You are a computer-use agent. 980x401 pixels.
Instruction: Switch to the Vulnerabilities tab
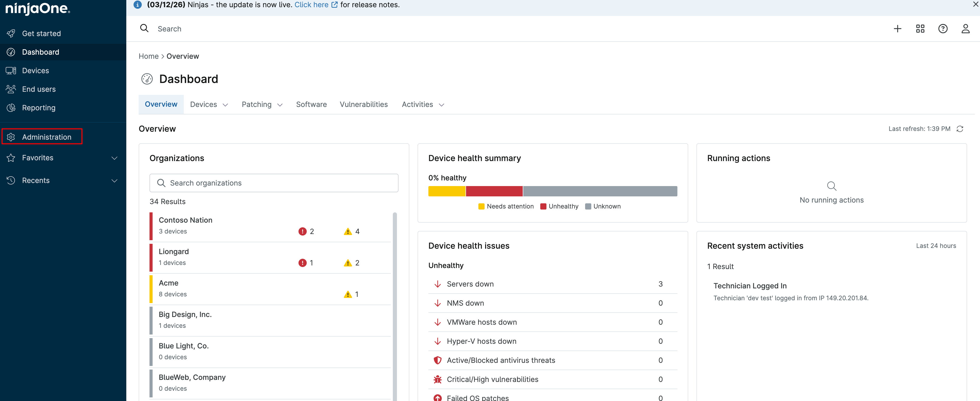click(x=363, y=104)
